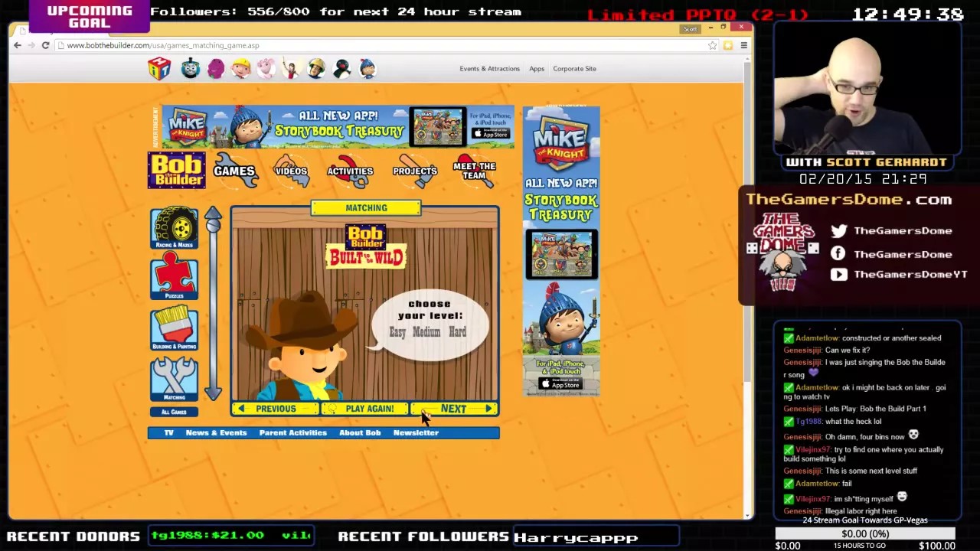Open Events & Attractions link
This screenshot has width=980, height=551.
[x=489, y=69]
